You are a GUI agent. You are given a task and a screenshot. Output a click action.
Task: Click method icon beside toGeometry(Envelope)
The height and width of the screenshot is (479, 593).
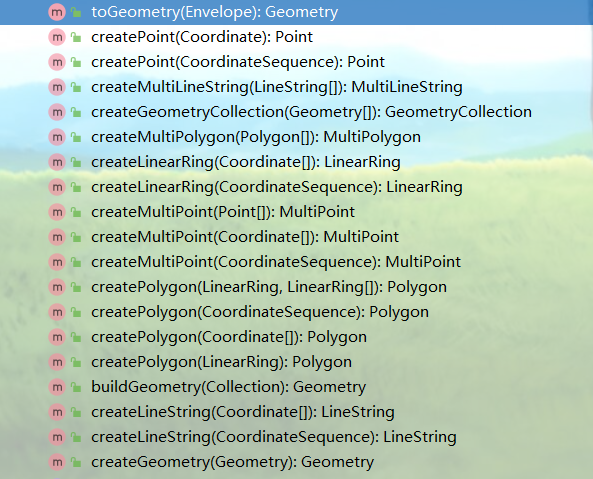click(x=57, y=12)
